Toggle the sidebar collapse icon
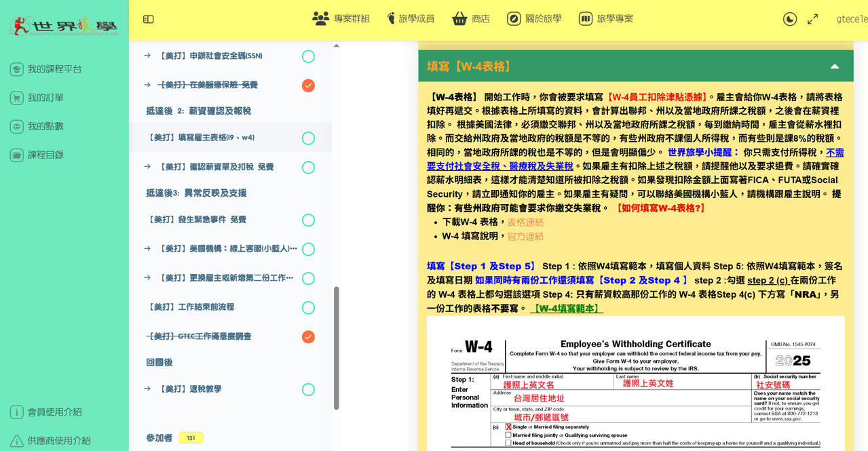 click(149, 19)
